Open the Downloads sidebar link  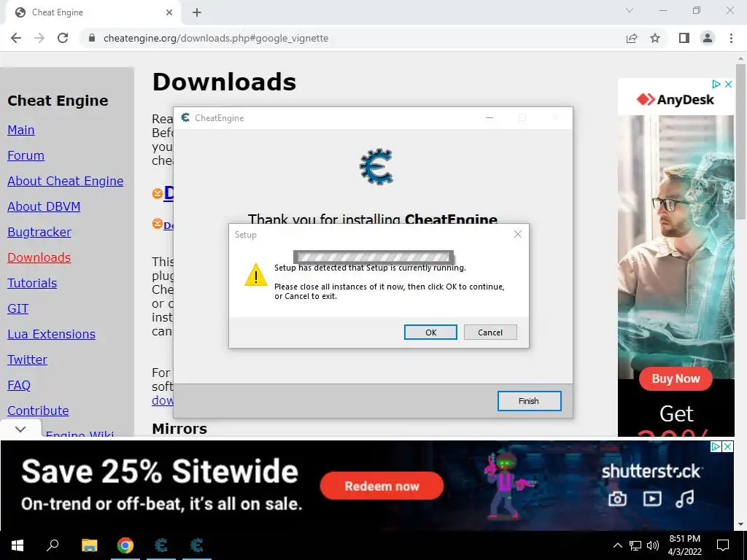click(x=39, y=257)
